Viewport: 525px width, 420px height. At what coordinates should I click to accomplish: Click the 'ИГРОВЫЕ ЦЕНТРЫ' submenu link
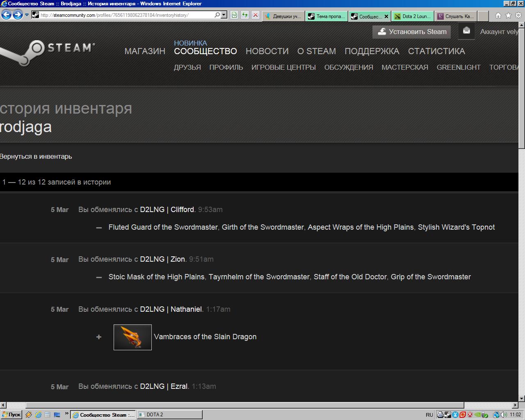tap(283, 67)
